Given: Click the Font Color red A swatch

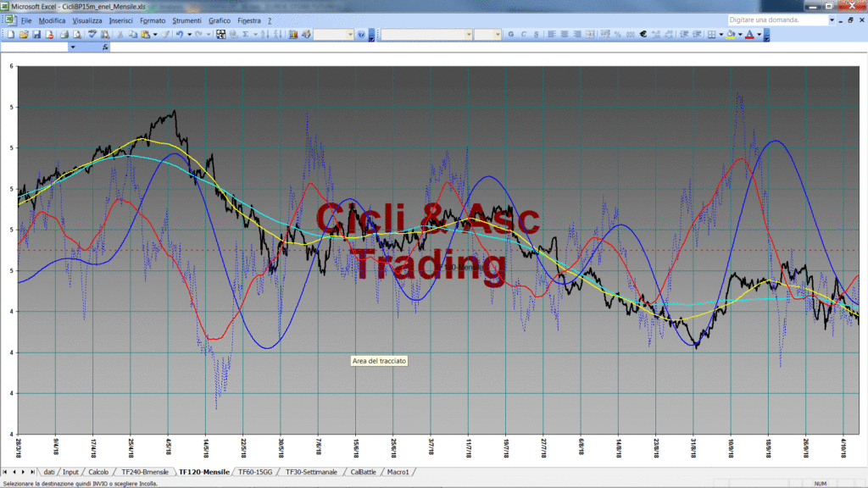Looking at the screenshot, I should click(749, 34).
